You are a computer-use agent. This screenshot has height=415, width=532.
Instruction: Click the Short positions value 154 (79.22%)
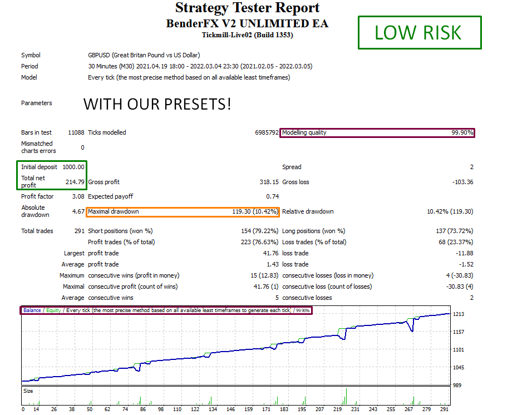tap(260, 231)
